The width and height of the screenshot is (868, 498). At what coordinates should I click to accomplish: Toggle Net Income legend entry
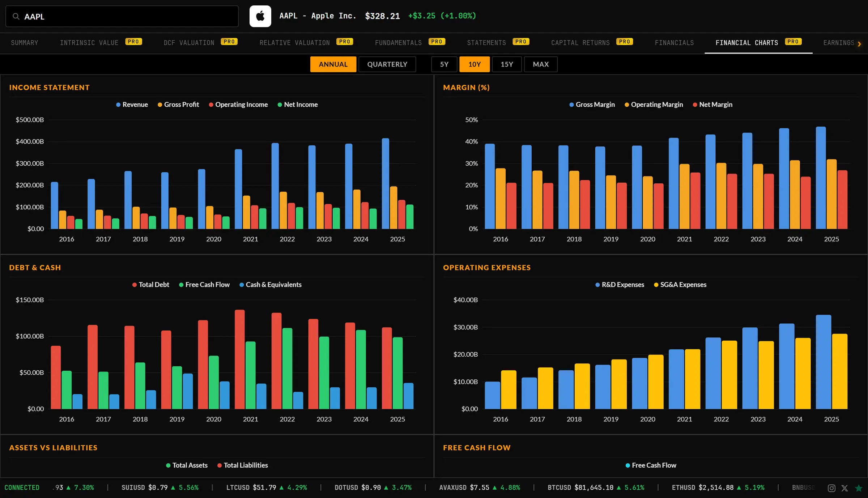[298, 105]
